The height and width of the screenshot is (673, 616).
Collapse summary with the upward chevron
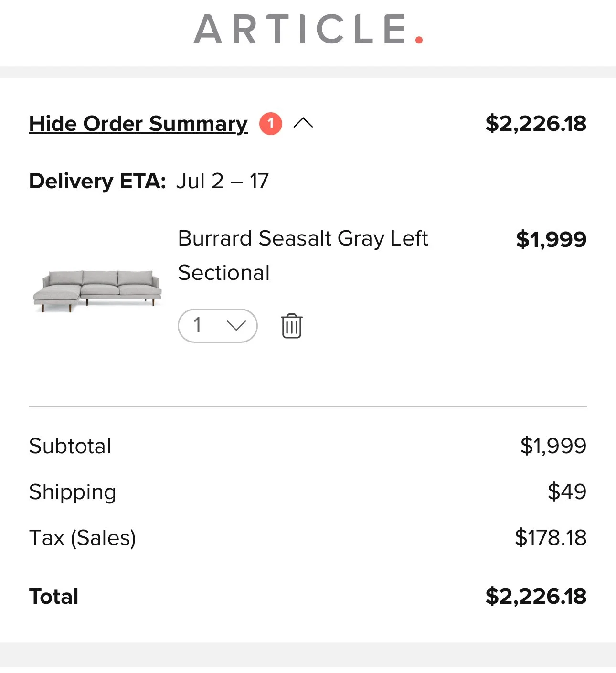[303, 123]
